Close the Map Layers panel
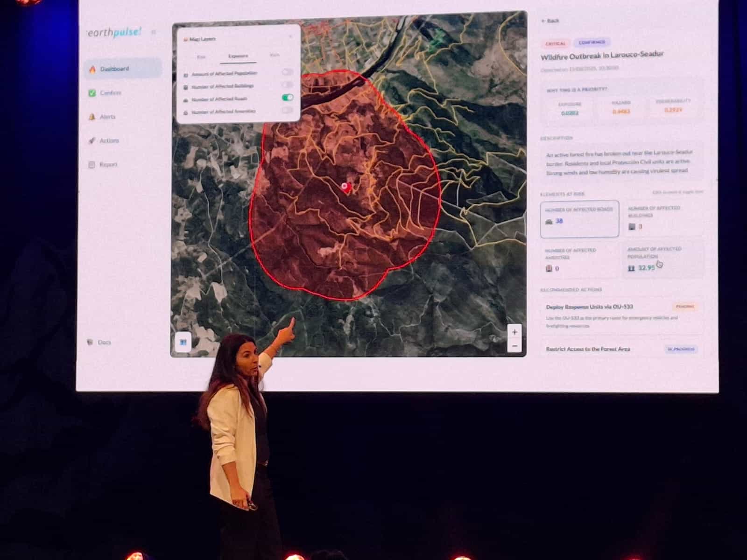The width and height of the screenshot is (747, 560). coord(290,36)
